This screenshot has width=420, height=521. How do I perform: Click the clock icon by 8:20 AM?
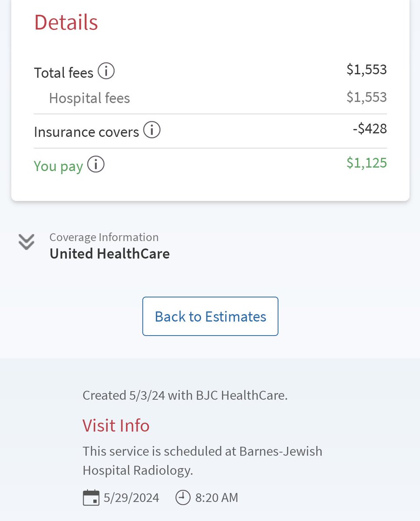pyautogui.click(x=183, y=498)
